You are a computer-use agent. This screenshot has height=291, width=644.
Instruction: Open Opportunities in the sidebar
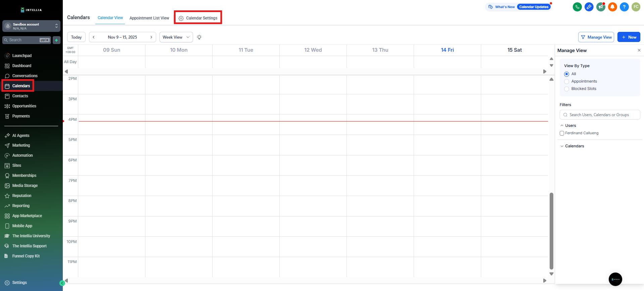click(24, 106)
